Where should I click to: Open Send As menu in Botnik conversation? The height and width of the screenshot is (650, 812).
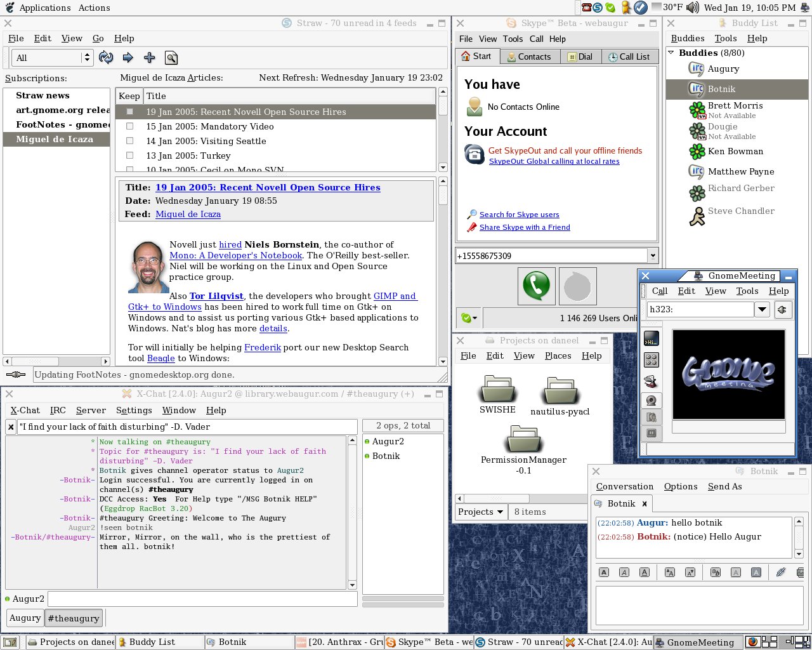[x=725, y=486]
